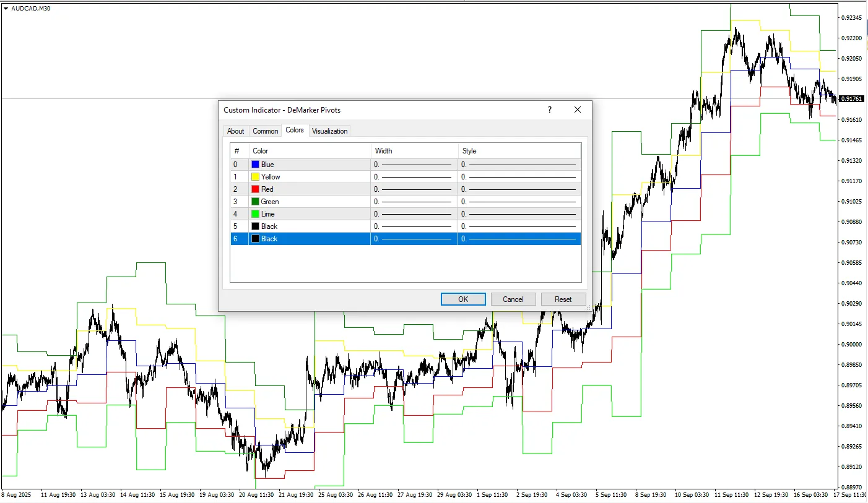Click the Blue color swatch in row 0
868x503 pixels.
(255, 165)
